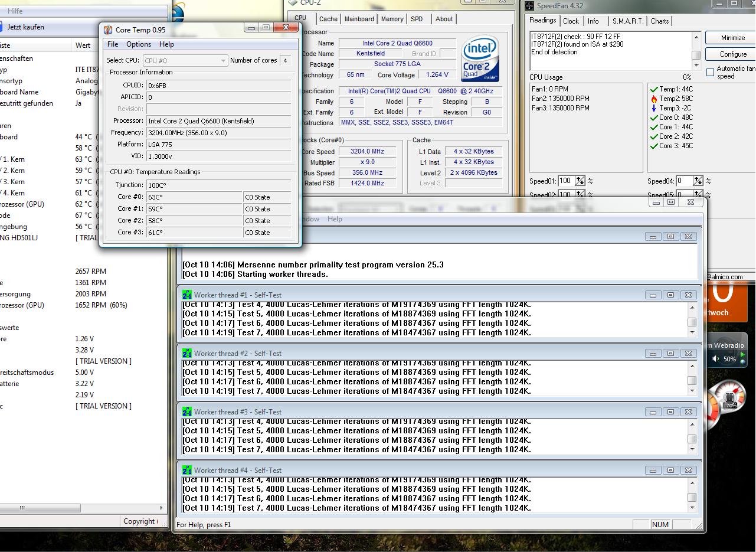Open Core Temp Help menu
Screen dimensions: 756x552
(x=166, y=44)
